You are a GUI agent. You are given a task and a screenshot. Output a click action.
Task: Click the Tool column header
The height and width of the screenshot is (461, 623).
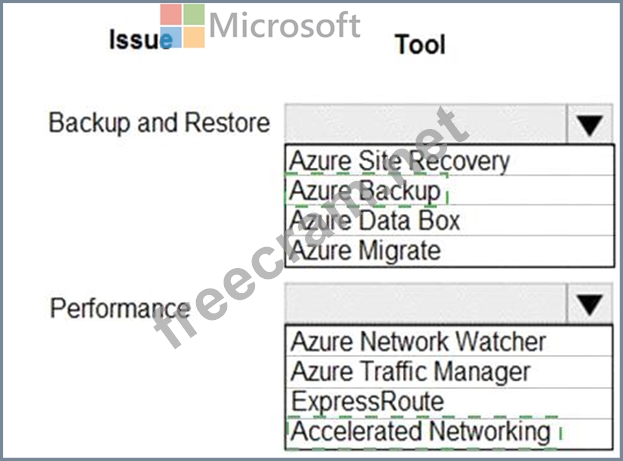click(420, 44)
